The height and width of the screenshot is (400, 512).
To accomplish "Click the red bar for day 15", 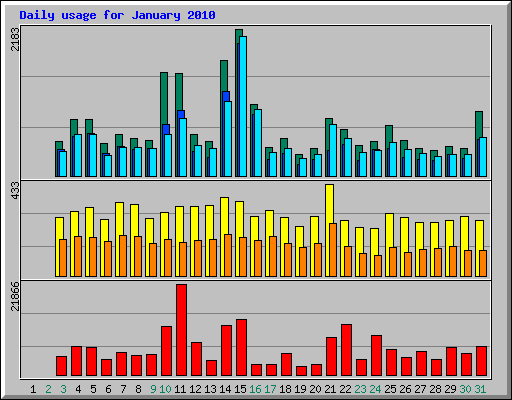I will pyautogui.click(x=241, y=348).
